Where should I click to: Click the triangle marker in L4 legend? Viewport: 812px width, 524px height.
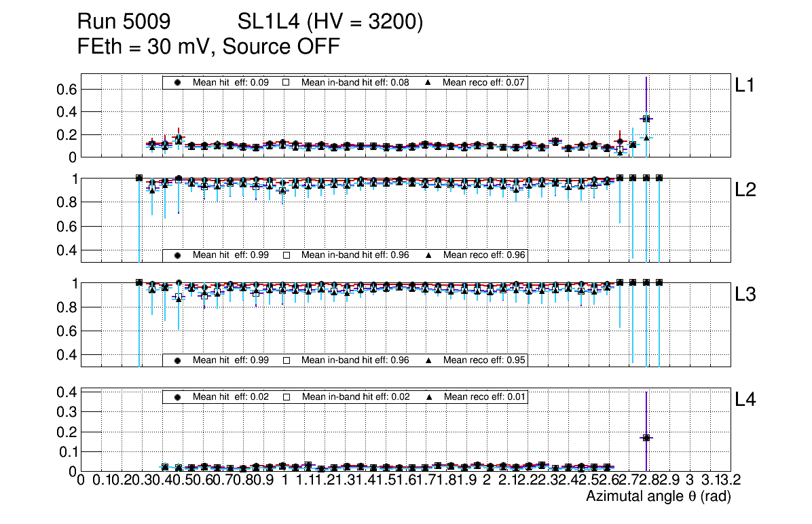(428, 396)
